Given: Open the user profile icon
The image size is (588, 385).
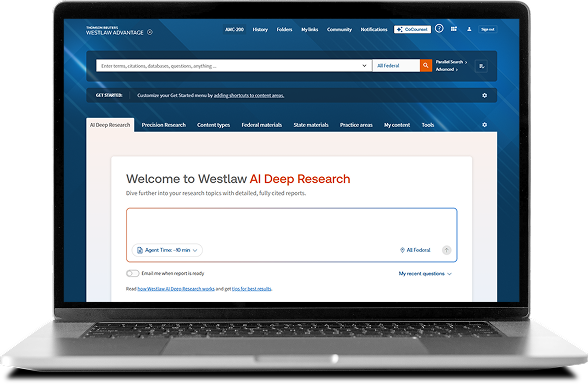Looking at the screenshot, I should pyautogui.click(x=469, y=29).
